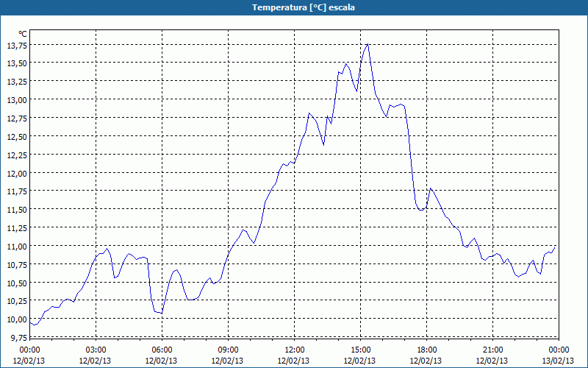Click the 11,50 y-axis value
The image size is (588, 368).
[17, 210]
